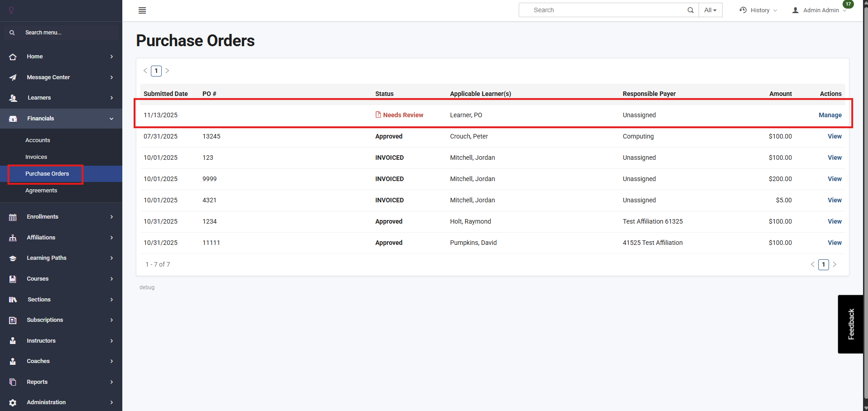View purchase order 123
Image resolution: width=868 pixels, height=411 pixels.
(834, 158)
